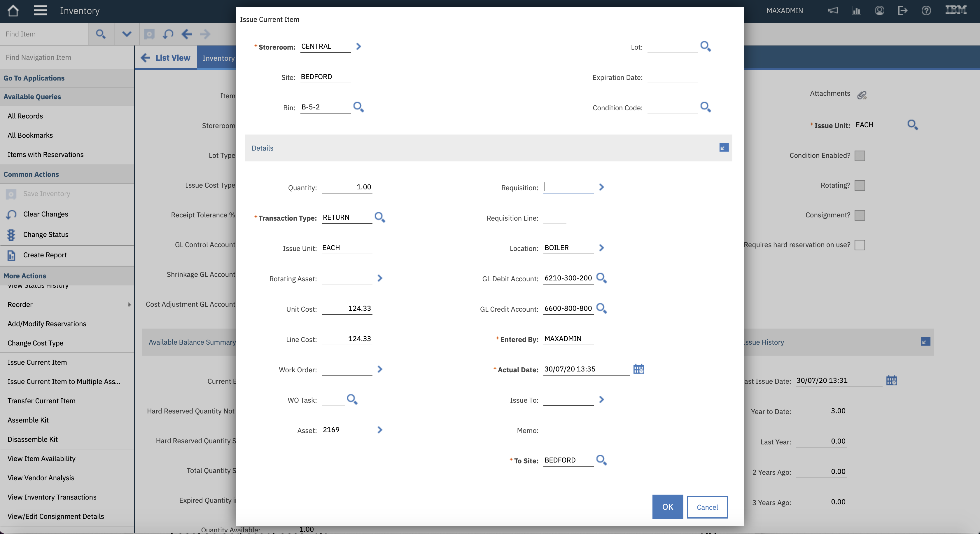
Task: Toggle the Consignment checkbox
Action: pos(860,215)
